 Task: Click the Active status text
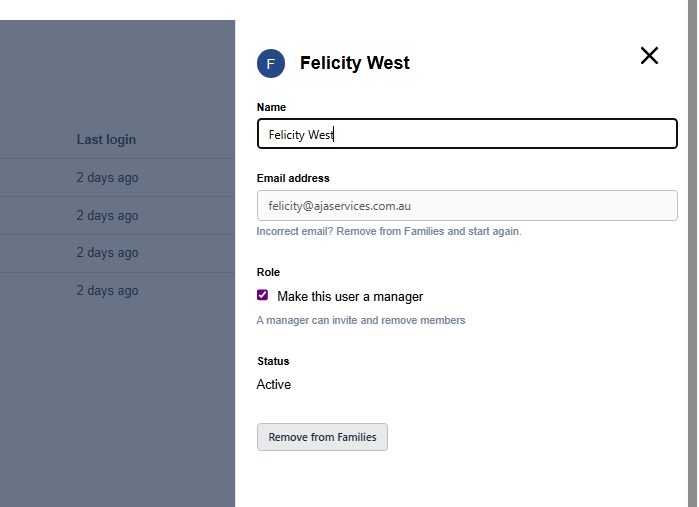coord(274,384)
